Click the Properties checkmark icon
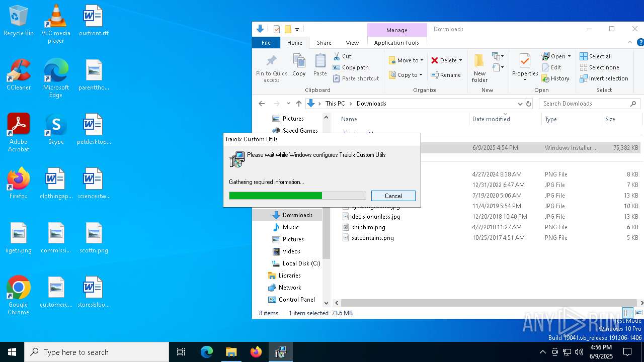Viewport: 644px width, 362px height. tap(525, 61)
